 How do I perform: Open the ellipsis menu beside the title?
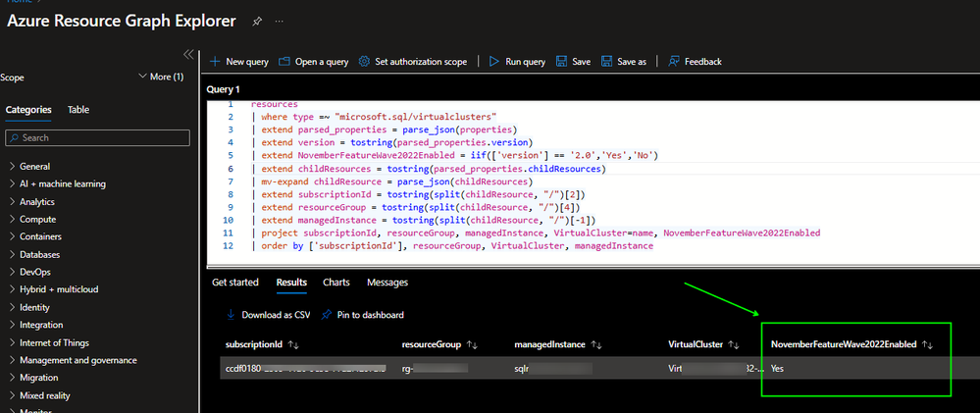coord(279,22)
